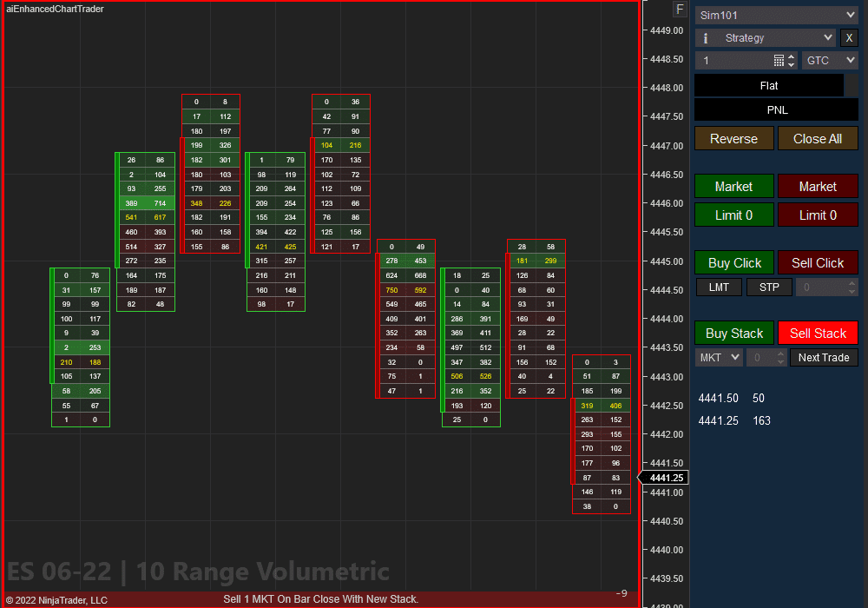Click the info icon beside Strategy selector
The height and width of the screenshot is (608, 868).
click(x=705, y=37)
